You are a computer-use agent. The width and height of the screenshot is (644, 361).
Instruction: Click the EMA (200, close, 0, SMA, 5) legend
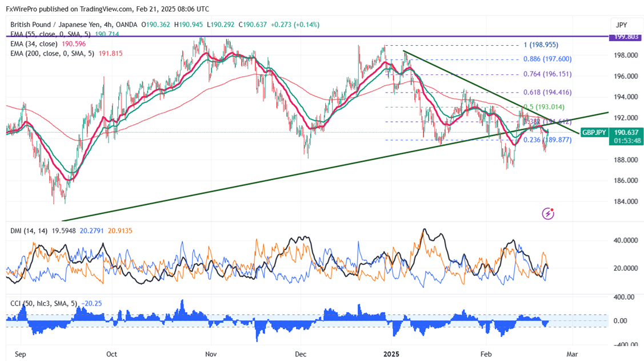[52, 53]
